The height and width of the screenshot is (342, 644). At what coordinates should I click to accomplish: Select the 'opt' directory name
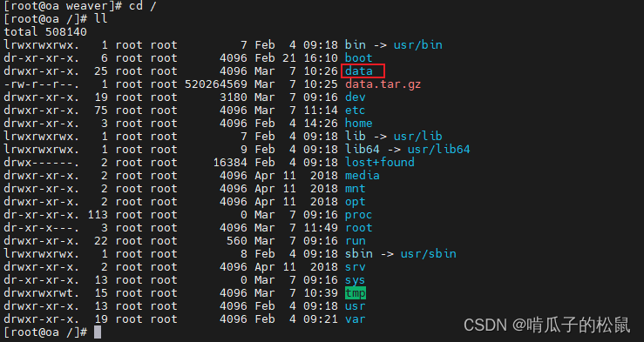click(355, 202)
